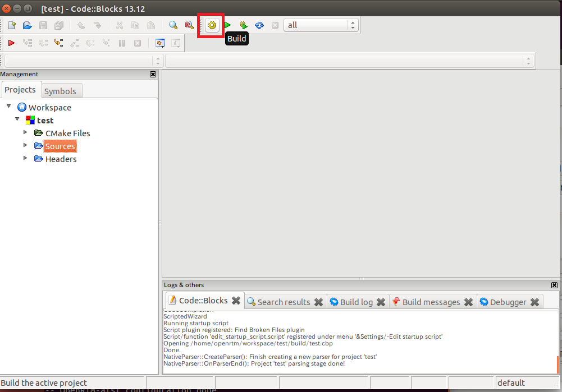This screenshot has width=562, height=392.
Task: Click the Redo arrow icon
Action: tap(97, 25)
